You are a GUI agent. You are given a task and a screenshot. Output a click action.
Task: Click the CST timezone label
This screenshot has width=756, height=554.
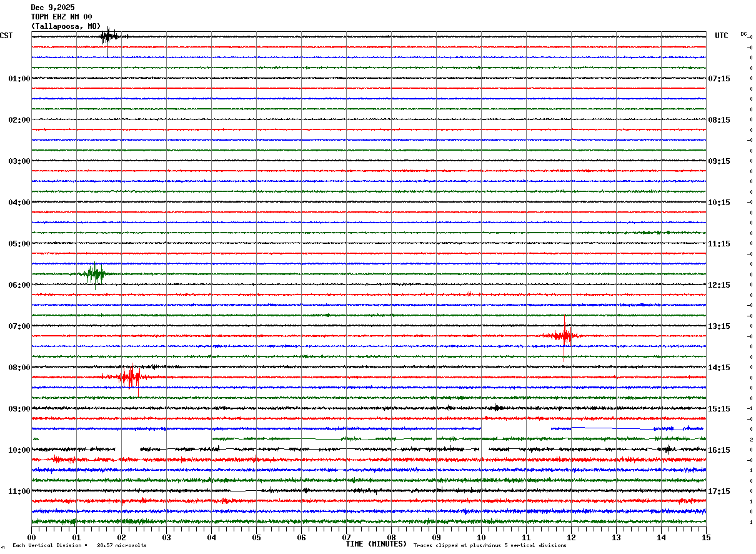click(6, 36)
